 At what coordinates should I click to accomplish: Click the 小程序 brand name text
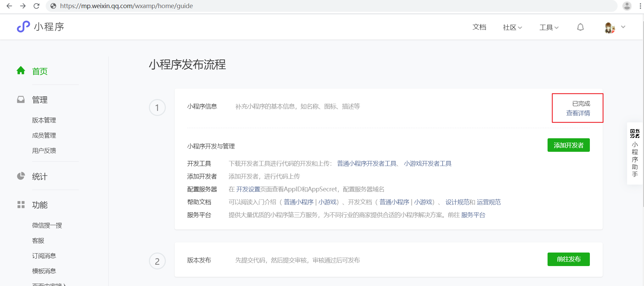point(49,27)
